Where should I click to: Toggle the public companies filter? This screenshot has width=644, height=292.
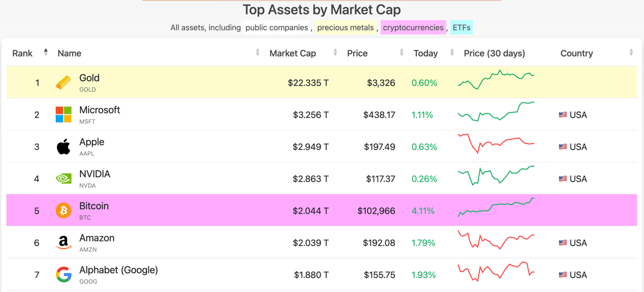(x=276, y=28)
